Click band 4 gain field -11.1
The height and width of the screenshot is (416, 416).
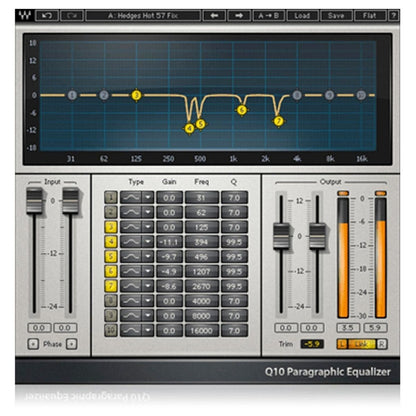[x=169, y=242]
